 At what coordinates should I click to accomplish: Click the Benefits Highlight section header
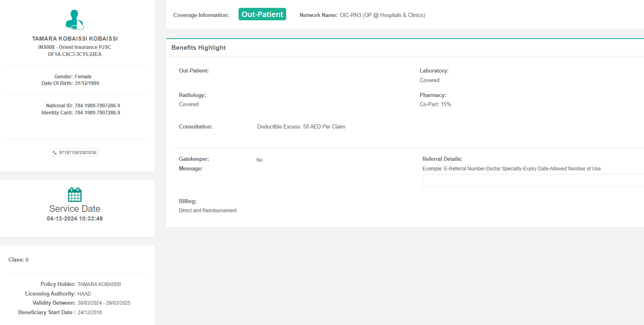[x=199, y=48]
